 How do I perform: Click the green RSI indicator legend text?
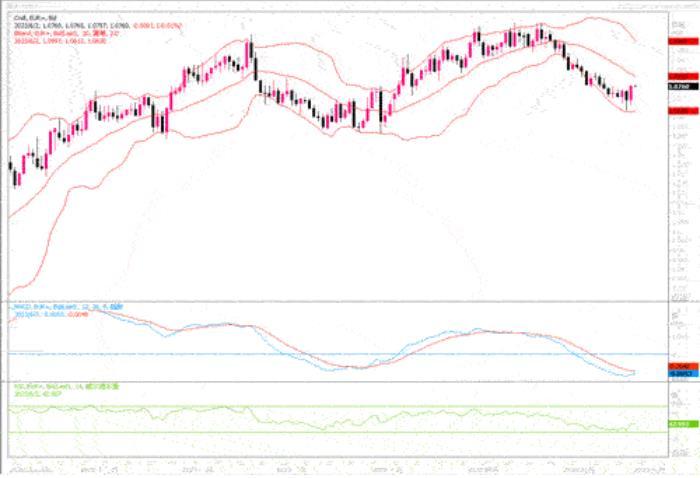pos(67,387)
